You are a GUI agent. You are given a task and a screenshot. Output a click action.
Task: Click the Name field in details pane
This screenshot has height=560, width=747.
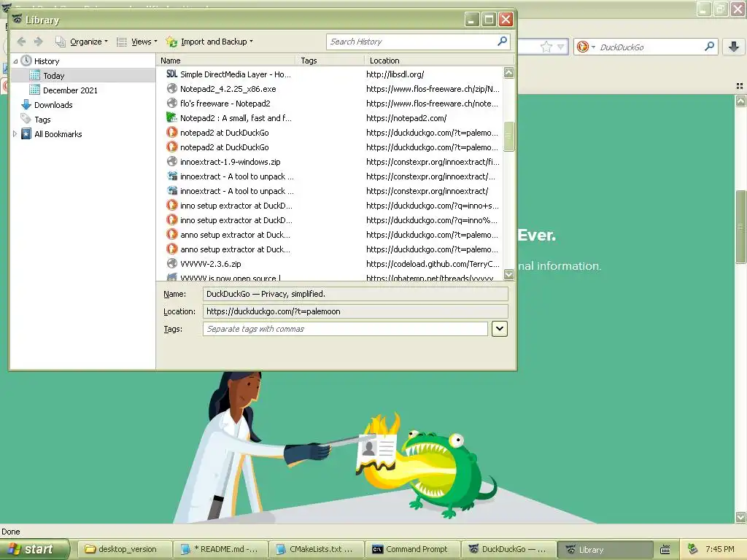pyautogui.click(x=355, y=294)
